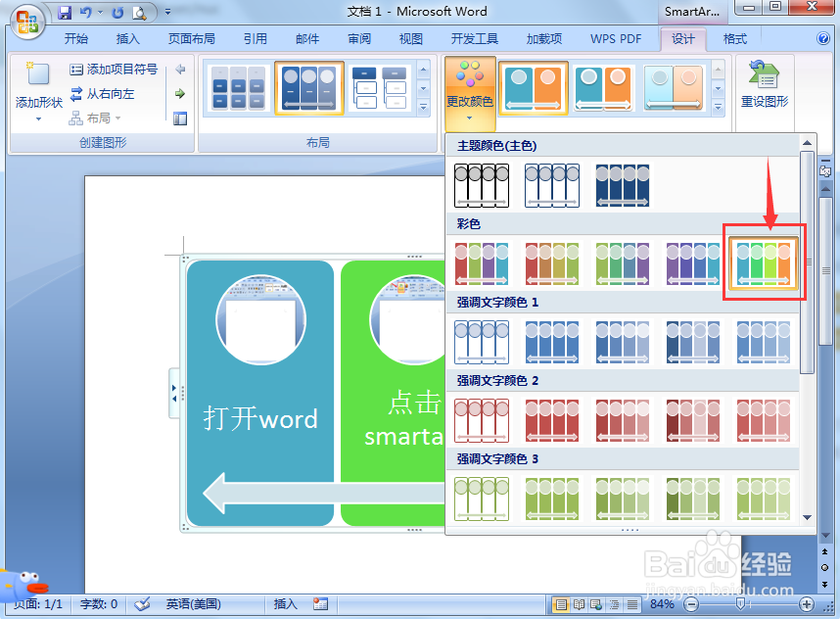840x619 pixels.
Task: Select the second SmartArt style thumbnail
Action: point(604,88)
